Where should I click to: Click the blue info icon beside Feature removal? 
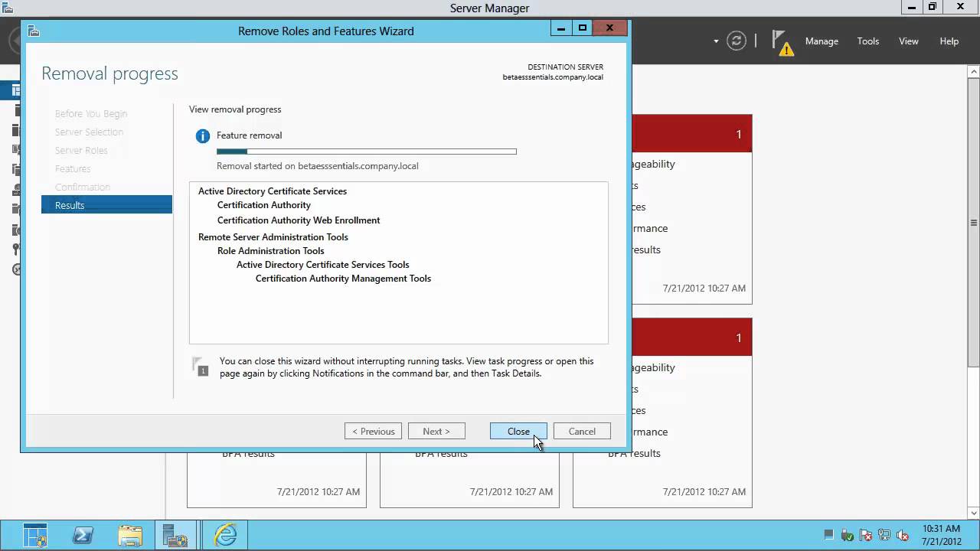(x=203, y=136)
